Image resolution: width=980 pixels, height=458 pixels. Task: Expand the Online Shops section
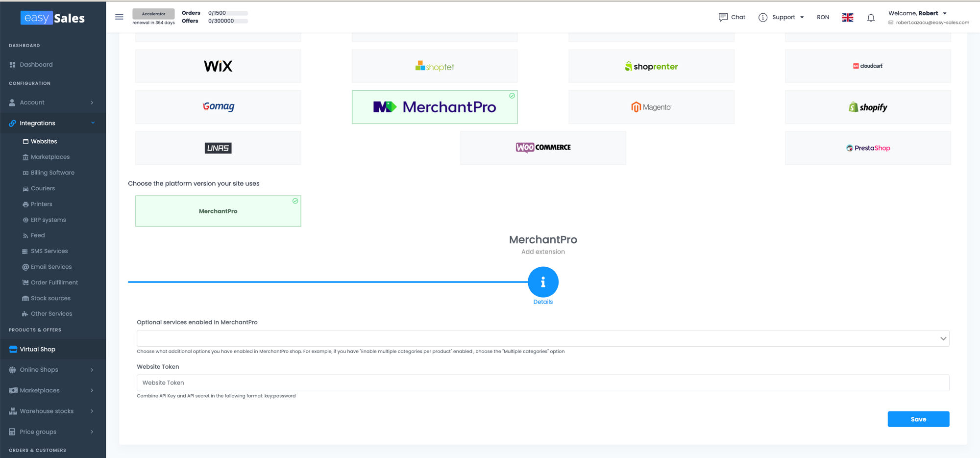(92, 370)
